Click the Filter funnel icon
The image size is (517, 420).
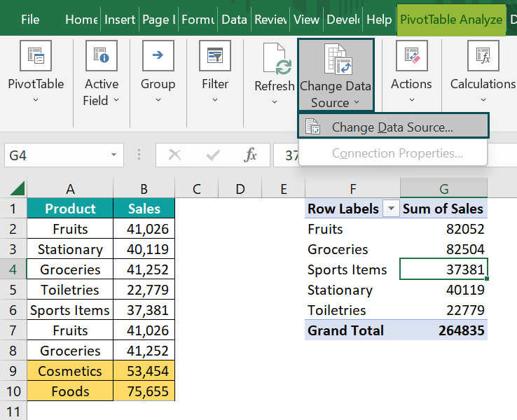tap(215, 56)
